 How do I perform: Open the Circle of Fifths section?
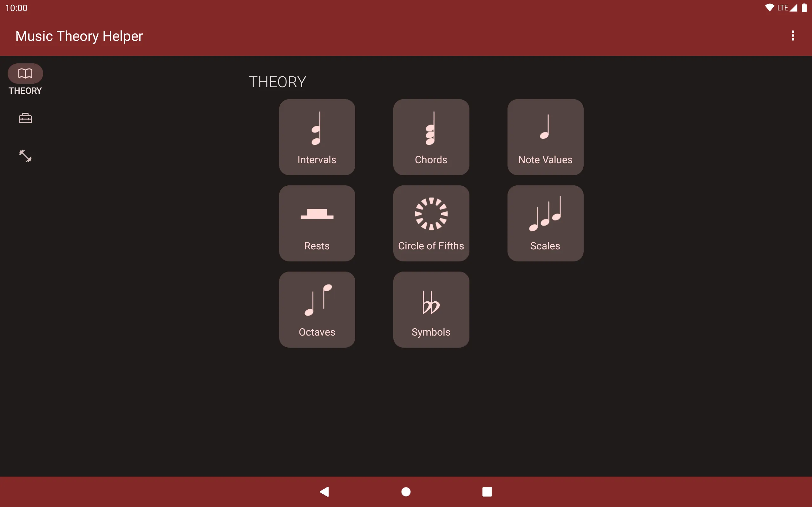(430, 223)
